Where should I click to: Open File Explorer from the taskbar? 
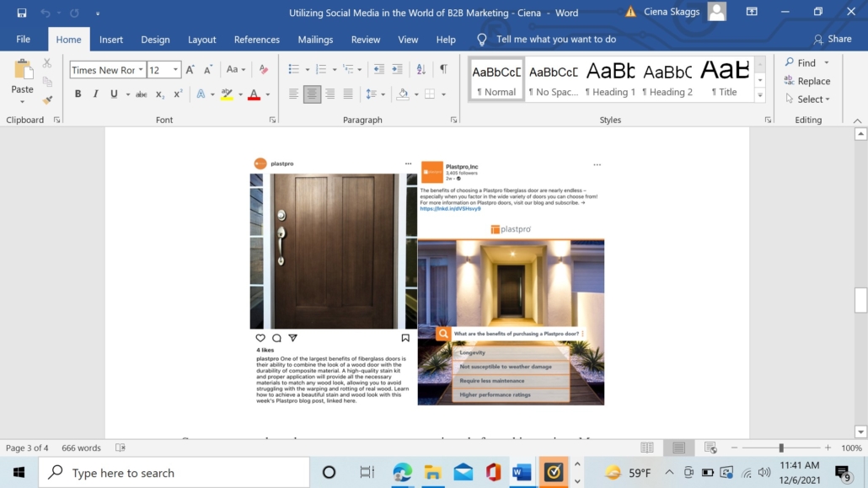[x=433, y=473]
